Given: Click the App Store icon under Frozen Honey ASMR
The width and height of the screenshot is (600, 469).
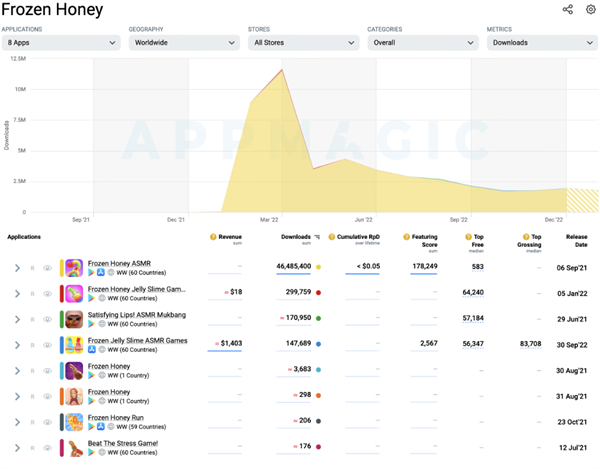Looking at the screenshot, I should 101,272.
